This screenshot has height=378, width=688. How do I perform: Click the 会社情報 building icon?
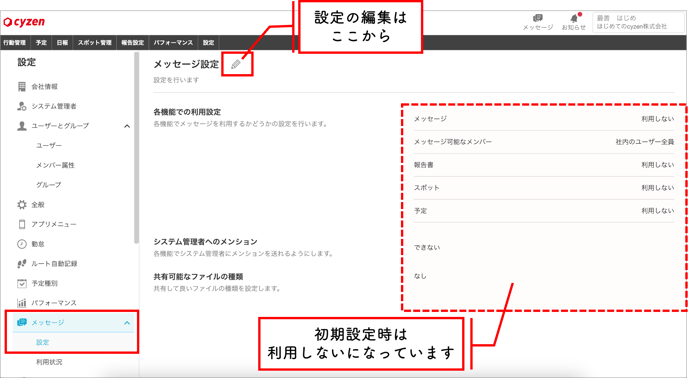[22, 86]
